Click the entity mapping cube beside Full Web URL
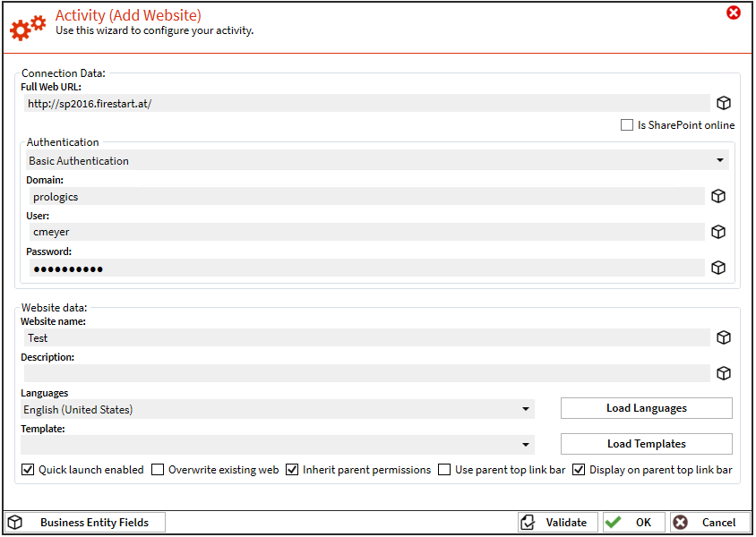Image resolution: width=756 pixels, height=537 pixels. tap(724, 103)
